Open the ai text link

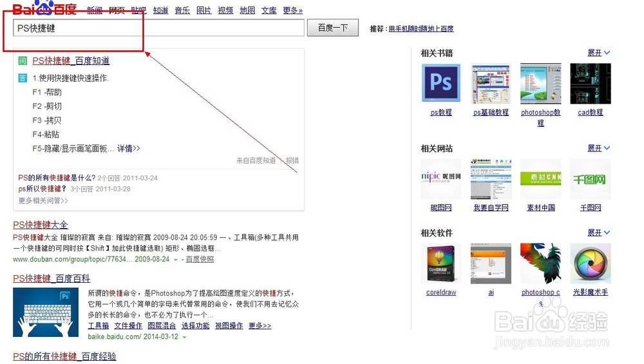click(491, 292)
